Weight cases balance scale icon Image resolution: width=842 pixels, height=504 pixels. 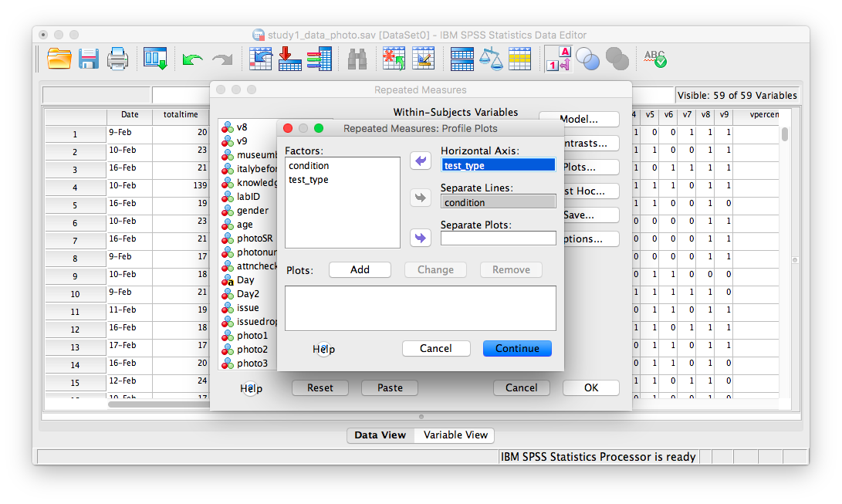click(492, 59)
